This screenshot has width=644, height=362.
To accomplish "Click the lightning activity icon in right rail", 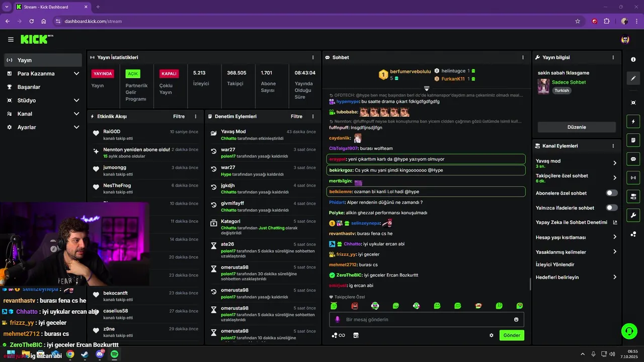I will tap(633, 121).
